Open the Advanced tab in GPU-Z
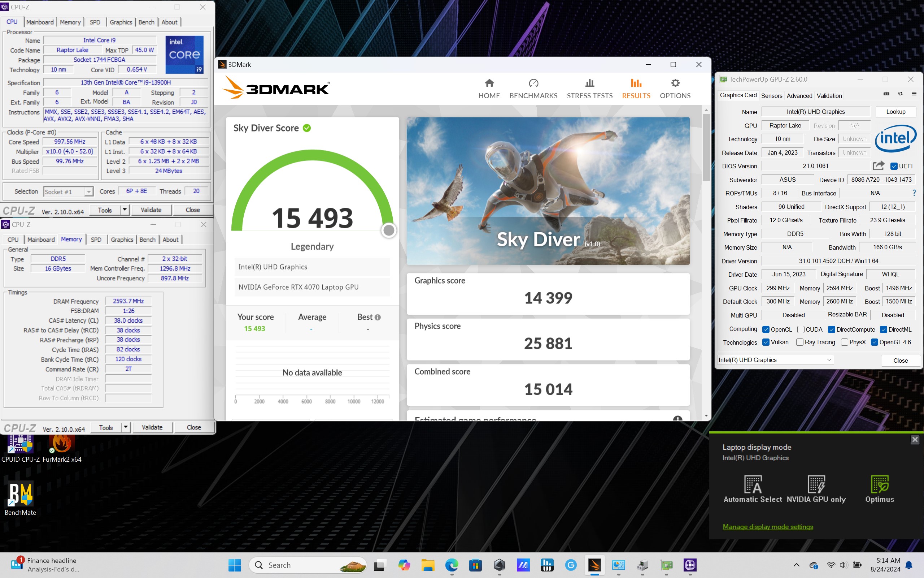The height and width of the screenshot is (578, 924). pos(799,96)
